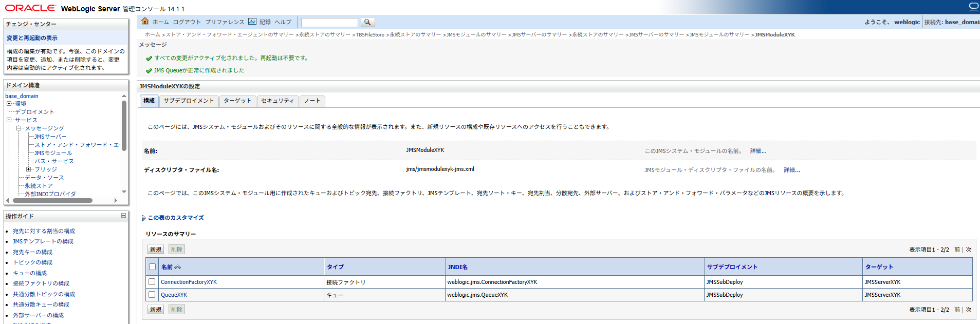Click the Home house icon in toolbar
The height and width of the screenshot is (324, 980).
tap(145, 21)
